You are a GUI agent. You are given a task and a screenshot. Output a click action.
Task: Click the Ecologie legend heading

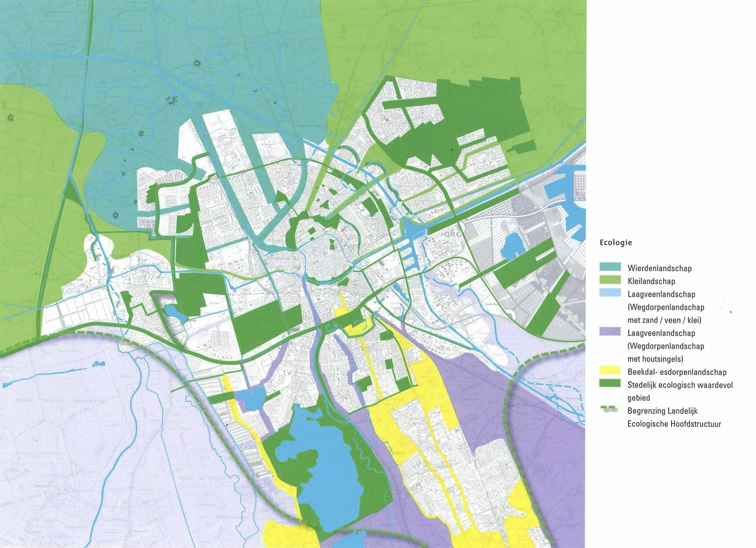click(x=615, y=242)
